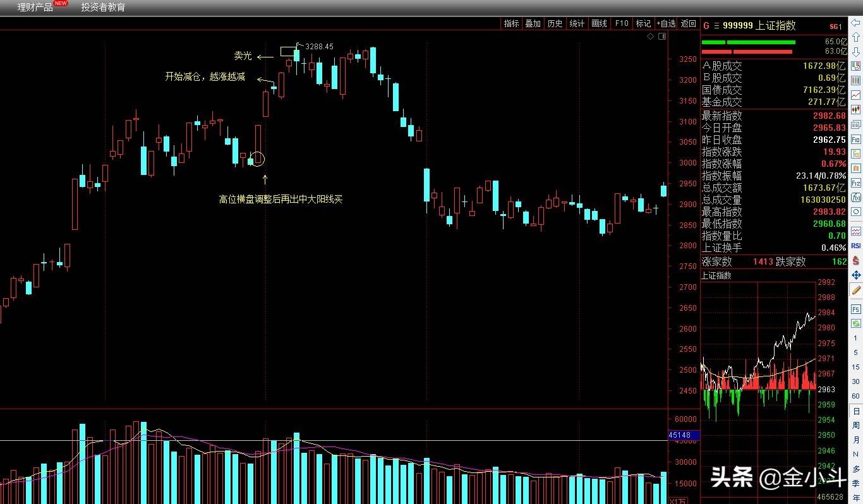This screenshot has height=504, width=863.
Task: Click the stacked windows icon in sidebar
Action: 856,124
